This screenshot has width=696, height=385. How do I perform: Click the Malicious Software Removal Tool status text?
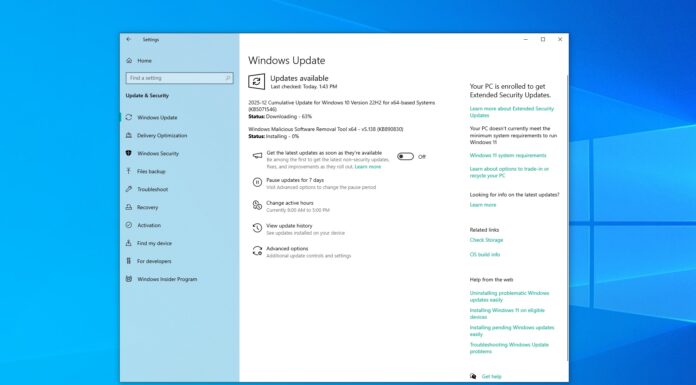pos(273,136)
